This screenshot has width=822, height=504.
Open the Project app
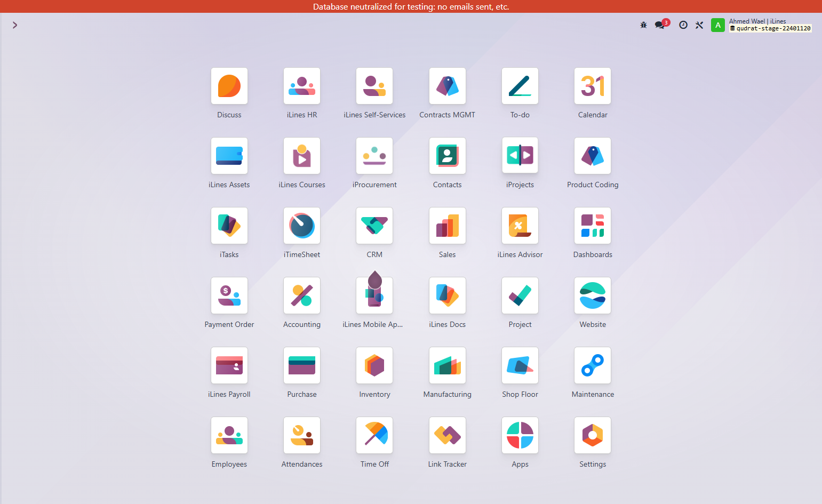520,295
